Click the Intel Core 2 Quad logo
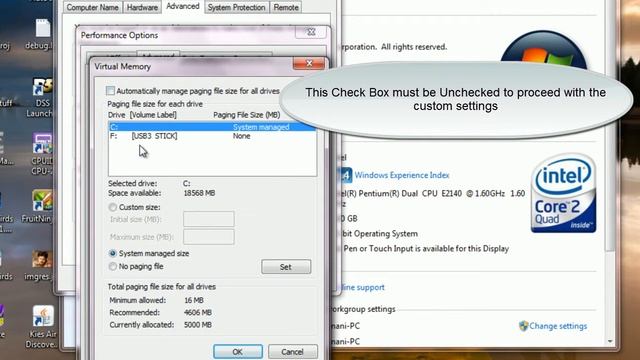The height and width of the screenshot is (360, 640). pos(563,193)
